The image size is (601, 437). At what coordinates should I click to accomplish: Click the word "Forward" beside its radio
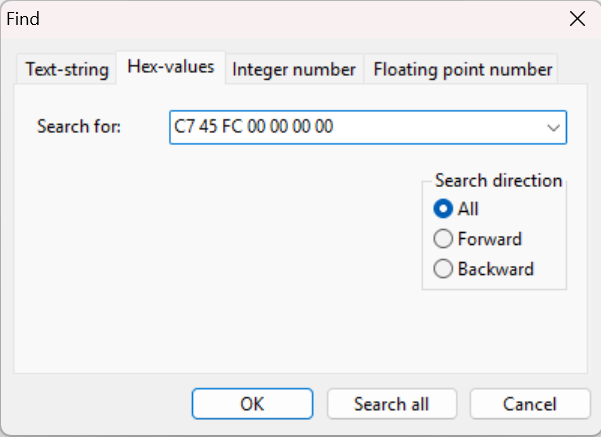(x=489, y=239)
